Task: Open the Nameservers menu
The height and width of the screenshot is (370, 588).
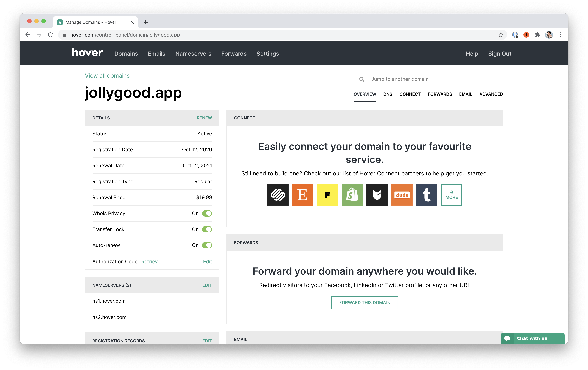Action: click(193, 54)
